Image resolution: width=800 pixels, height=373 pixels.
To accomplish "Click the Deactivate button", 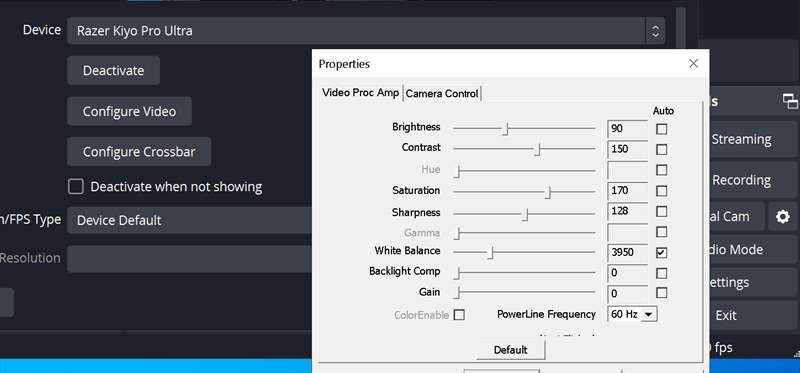I will (x=113, y=70).
